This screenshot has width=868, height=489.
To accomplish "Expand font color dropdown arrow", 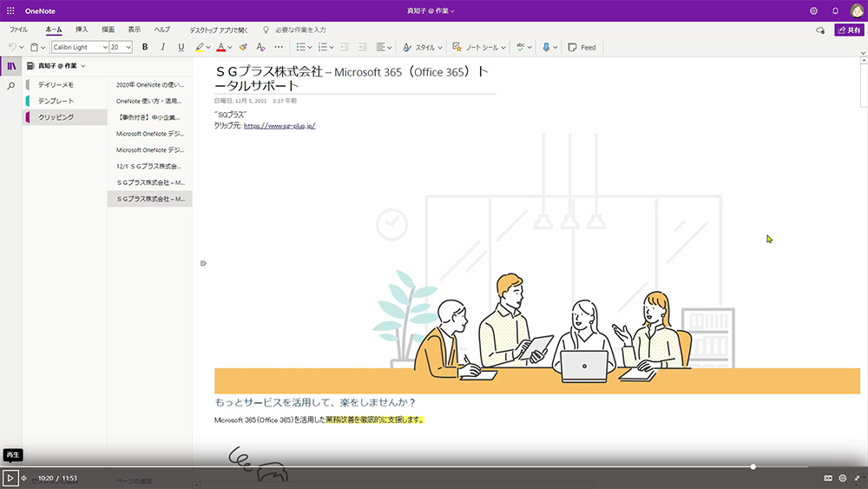I will (x=230, y=48).
